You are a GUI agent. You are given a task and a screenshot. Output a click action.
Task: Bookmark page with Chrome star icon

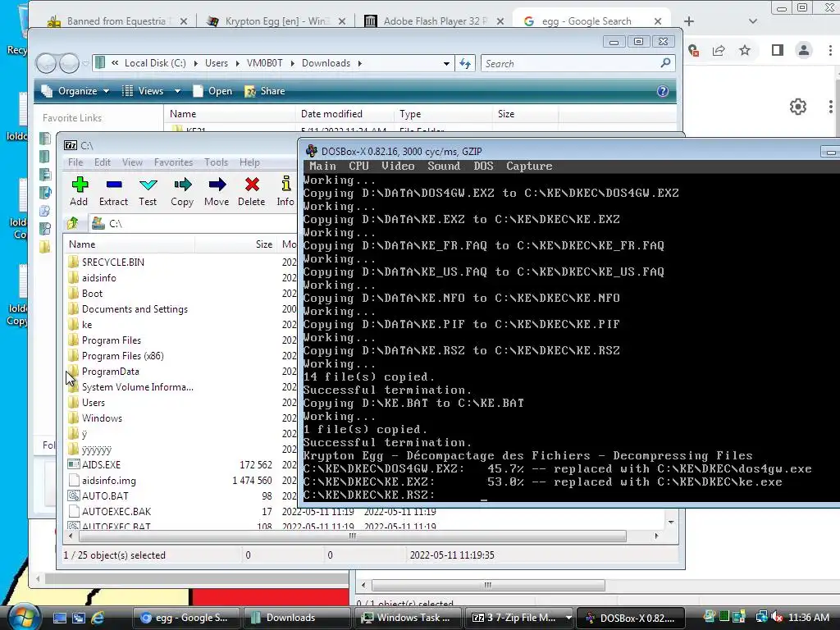(x=745, y=50)
